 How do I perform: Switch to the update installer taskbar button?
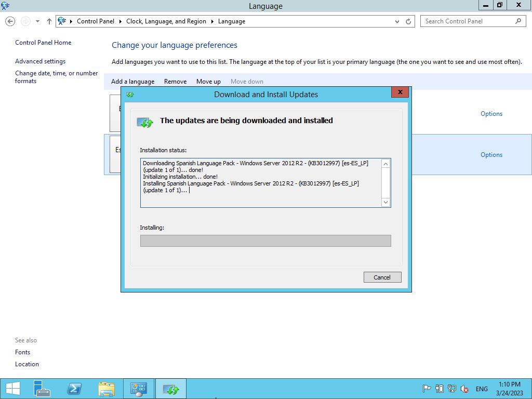click(171, 389)
